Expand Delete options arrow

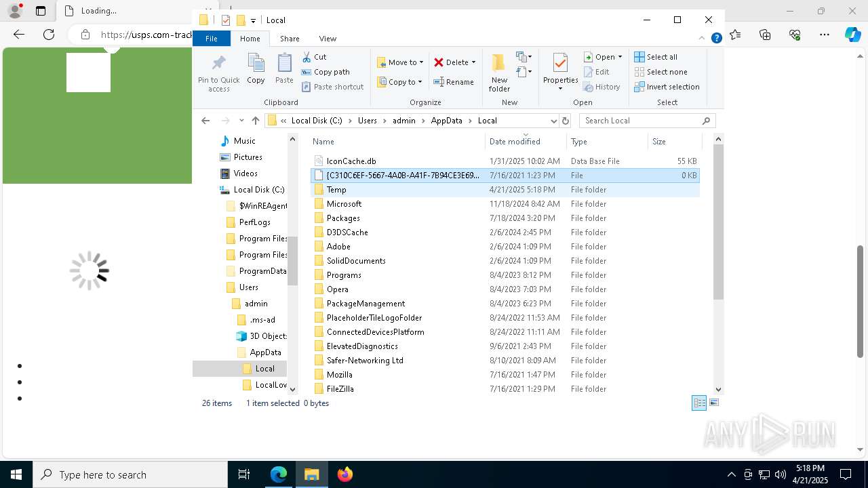(x=473, y=62)
